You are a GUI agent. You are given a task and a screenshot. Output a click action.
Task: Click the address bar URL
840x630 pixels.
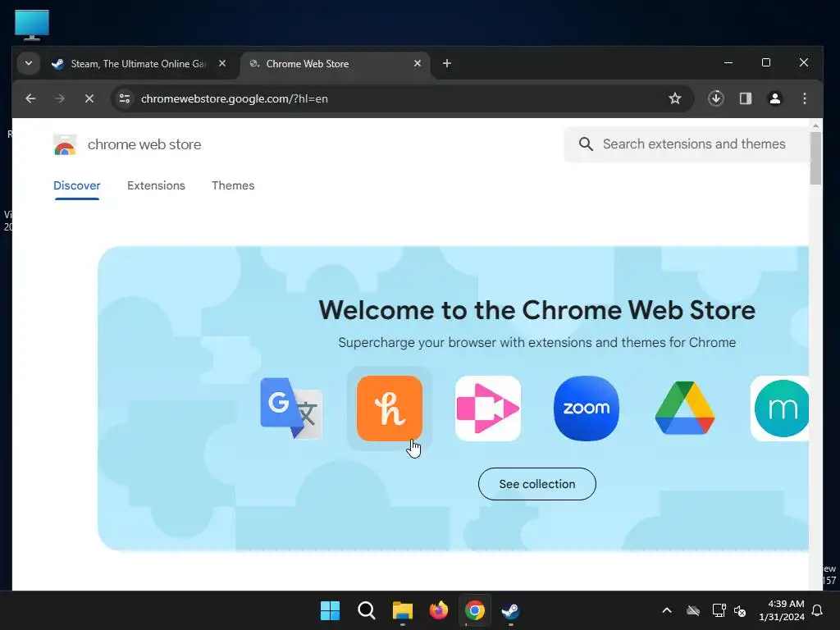[x=234, y=98]
